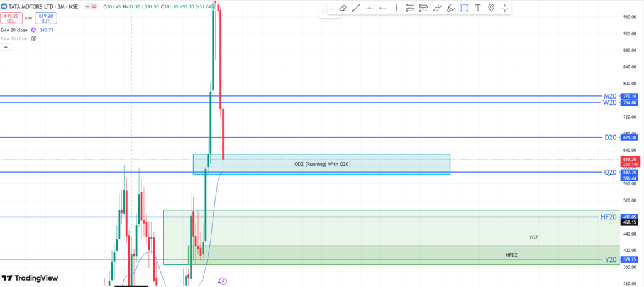The height and width of the screenshot is (287, 644).
Task: Select the second Fibonacci levels tool
Action: tap(424, 8)
